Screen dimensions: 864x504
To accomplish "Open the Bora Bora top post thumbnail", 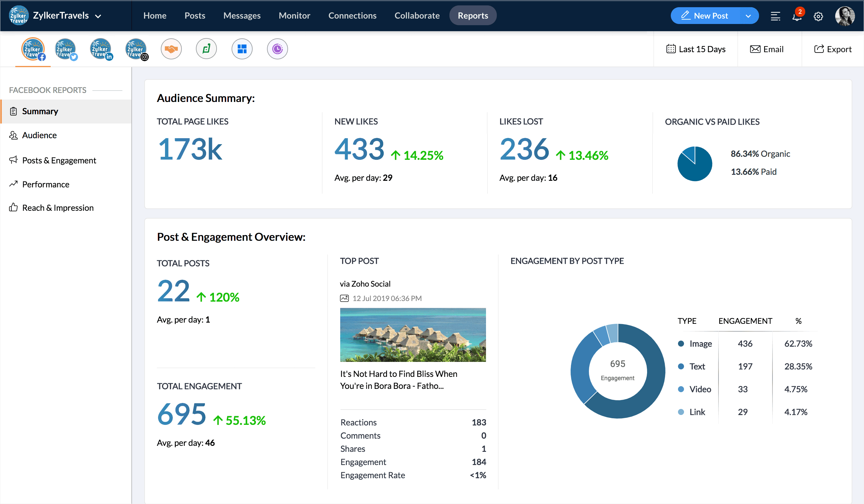I will coord(413,335).
